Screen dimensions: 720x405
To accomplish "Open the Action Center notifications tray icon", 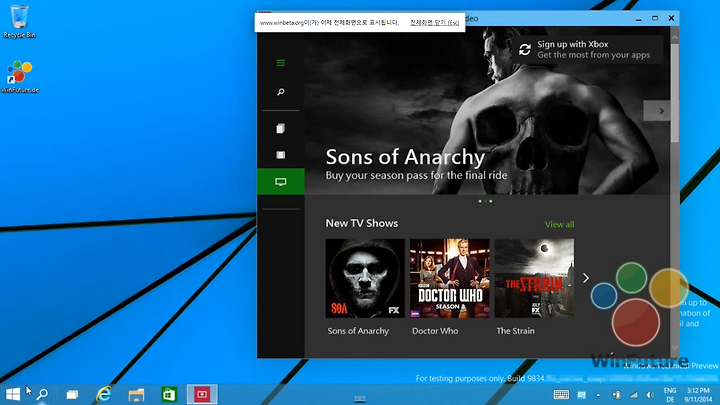I will pos(581,395).
